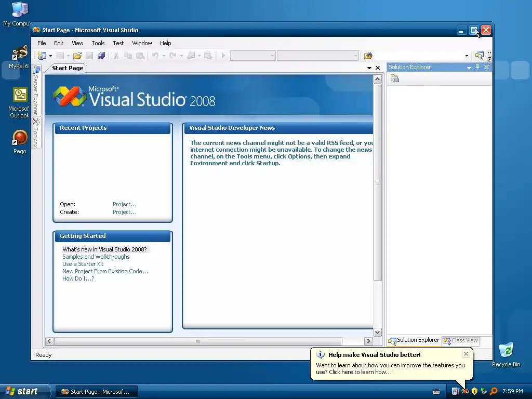Click the Find in Files toolbar icon
532x399 pixels.
point(368,56)
